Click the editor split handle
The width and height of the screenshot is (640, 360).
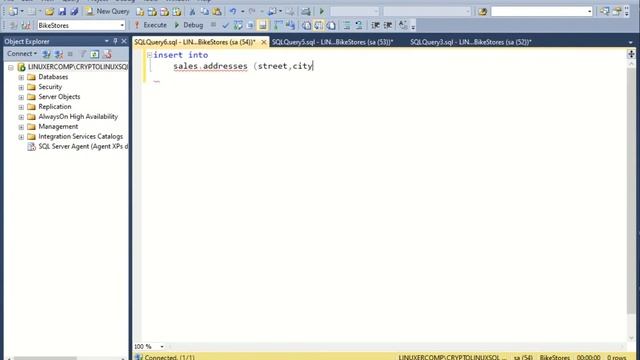631,54
